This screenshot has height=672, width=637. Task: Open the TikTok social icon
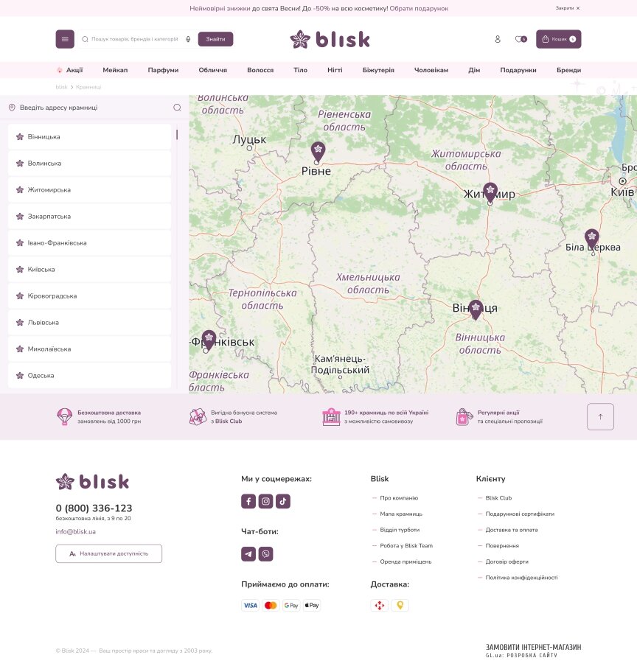282,501
